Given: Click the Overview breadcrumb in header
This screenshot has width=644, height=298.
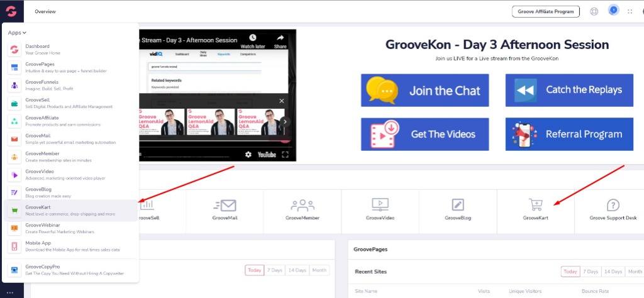Looking at the screenshot, I should tap(45, 11).
